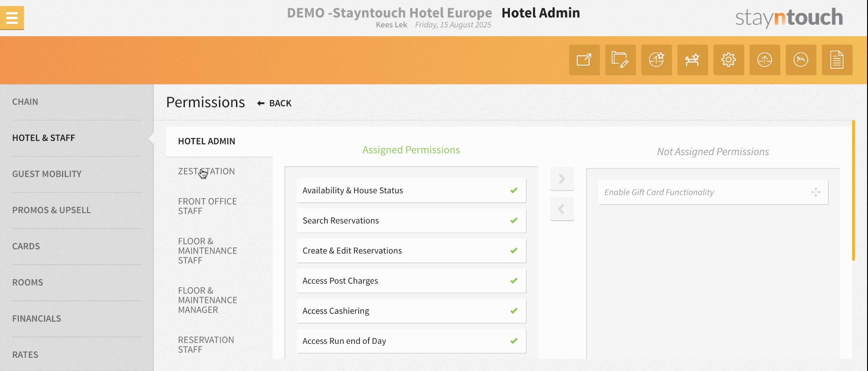Select the Zest Station role tab
This screenshot has width=868, height=371.
point(206,171)
